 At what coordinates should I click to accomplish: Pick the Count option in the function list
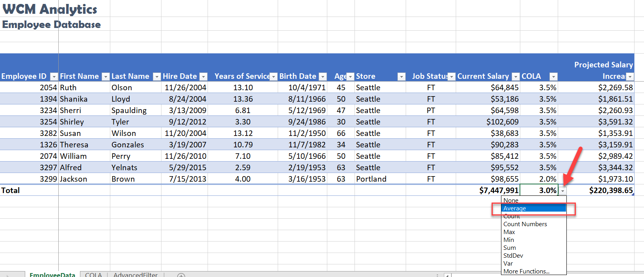tap(534, 216)
